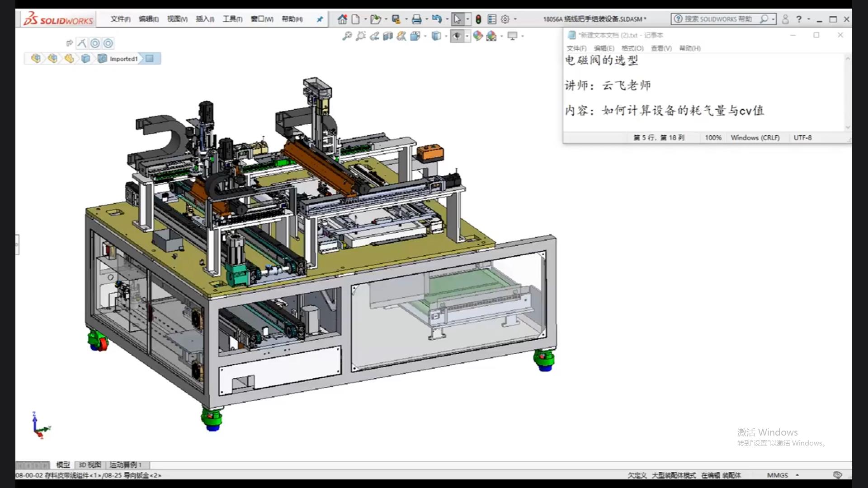
Task: Open the Options gear icon
Action: (x=505, y=19)
